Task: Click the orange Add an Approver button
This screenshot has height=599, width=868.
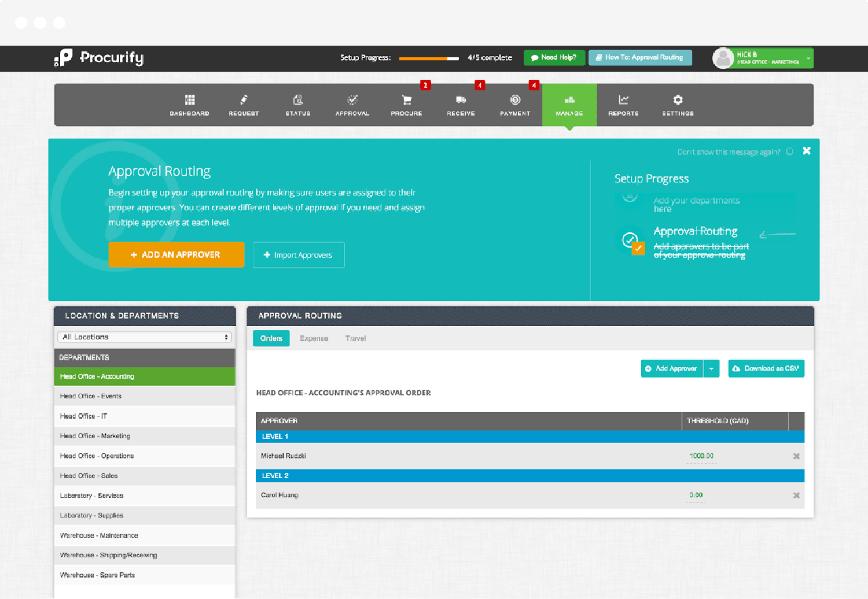Action: tap(176, 254)
